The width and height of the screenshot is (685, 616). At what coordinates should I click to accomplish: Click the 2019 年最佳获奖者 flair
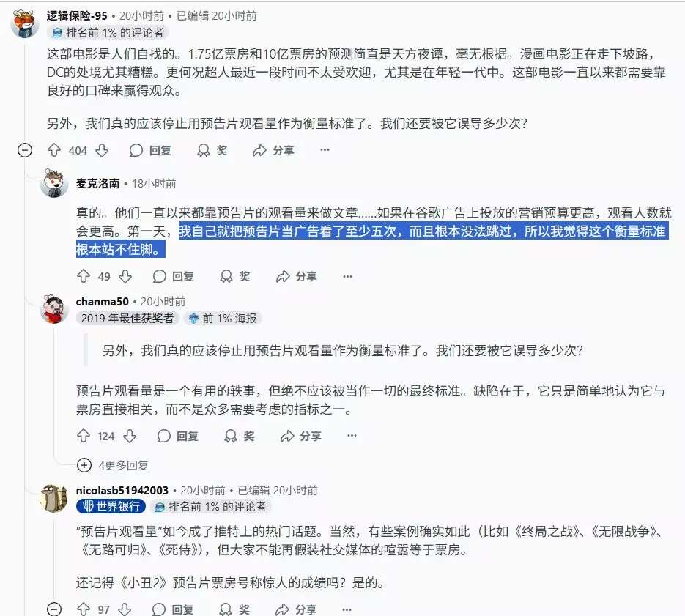(x=127, y=318)
